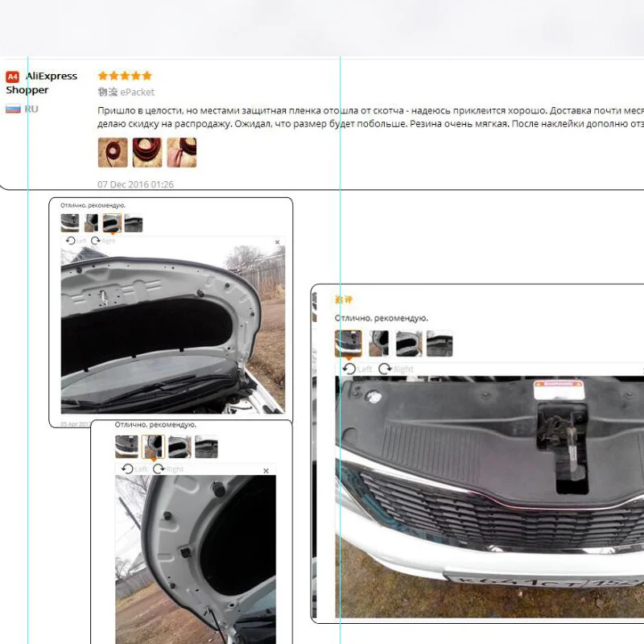The width and height of the screenshot is (644, 644).
Task: Select second thumbnail in top hood panel
Action: pos(91,223)
